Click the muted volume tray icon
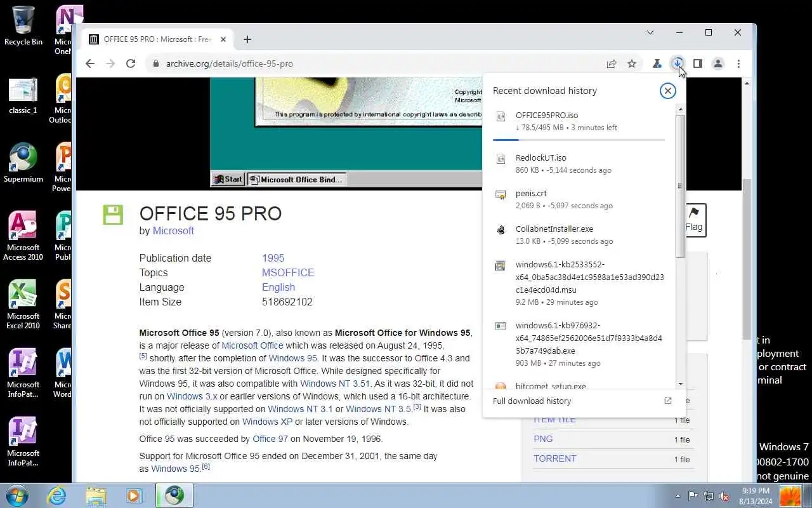The width and height of the screenshot is (812, 508). pyautogui.click(x=723, y=496)
